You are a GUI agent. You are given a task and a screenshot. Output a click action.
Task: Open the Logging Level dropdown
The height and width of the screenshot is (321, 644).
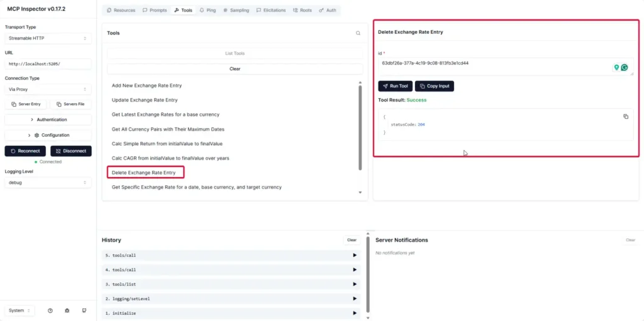48,183
